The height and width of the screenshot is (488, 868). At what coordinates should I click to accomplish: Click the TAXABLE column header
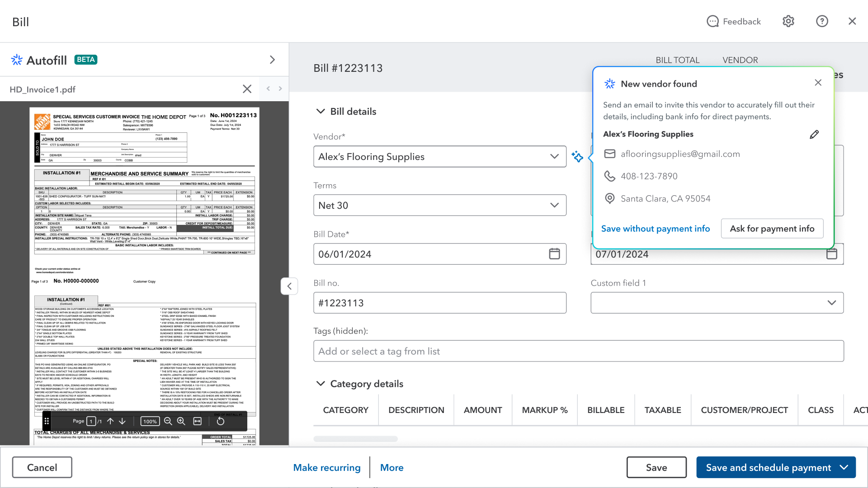coord(663,410)
